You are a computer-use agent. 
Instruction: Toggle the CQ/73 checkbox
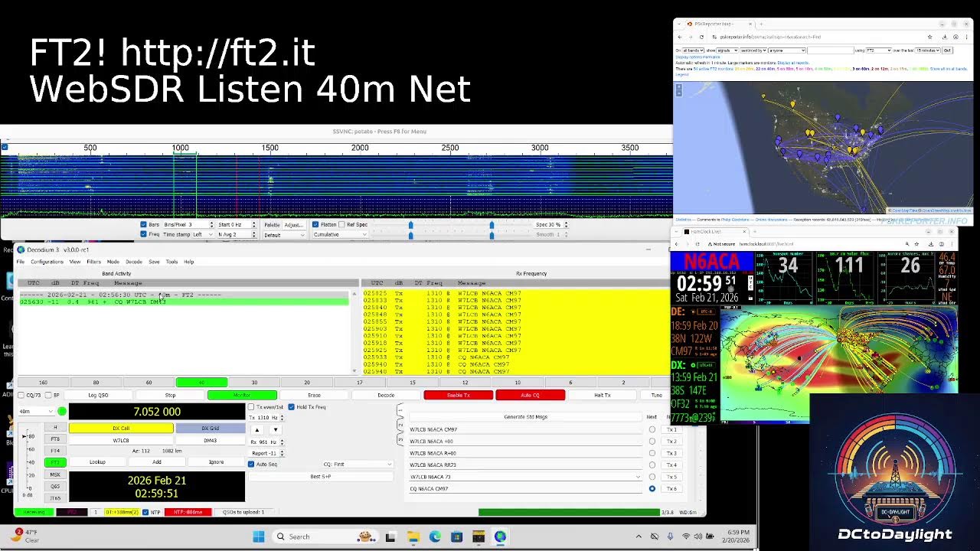coord(22,396)
